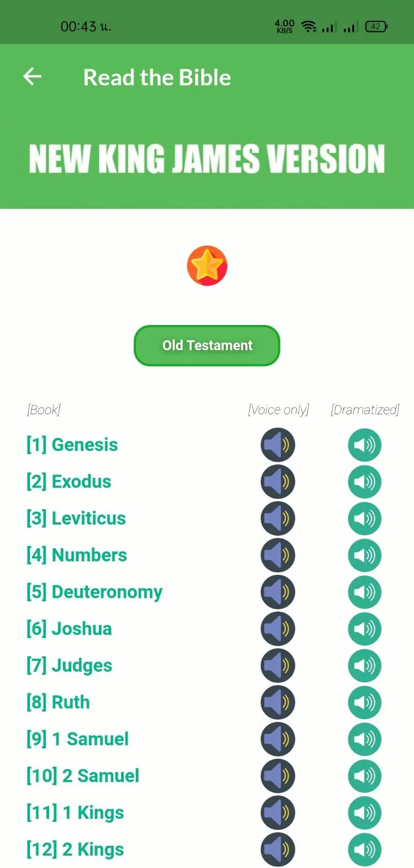The width and height of the screenshot is (414, 868).
Task: Open the 2 Kings book
Action: point(75,849)
